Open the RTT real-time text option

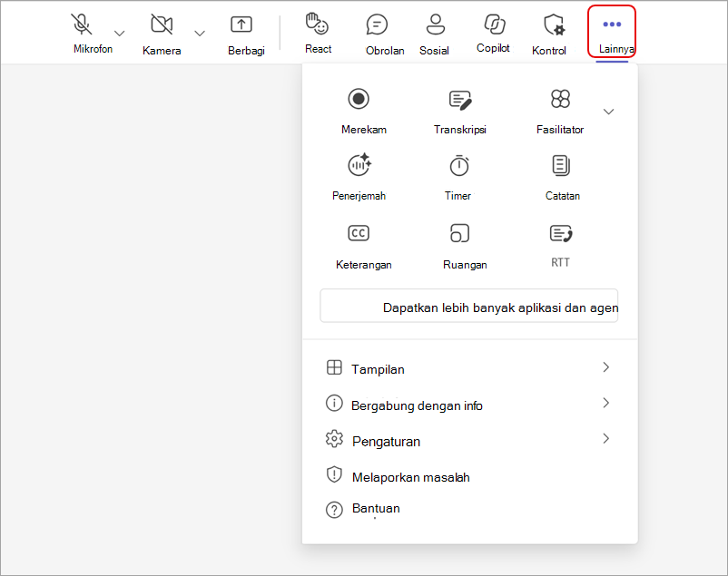coord(560,246)
